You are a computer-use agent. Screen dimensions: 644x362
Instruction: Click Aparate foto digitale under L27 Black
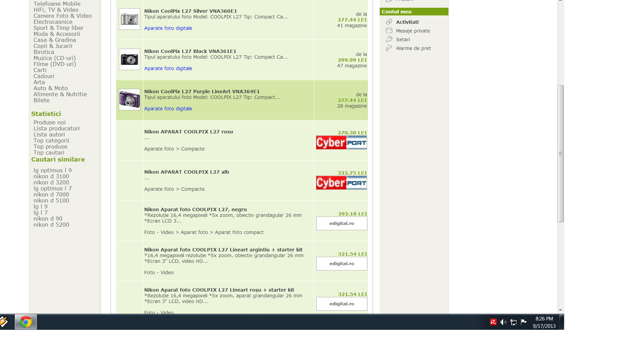(168, 68)
